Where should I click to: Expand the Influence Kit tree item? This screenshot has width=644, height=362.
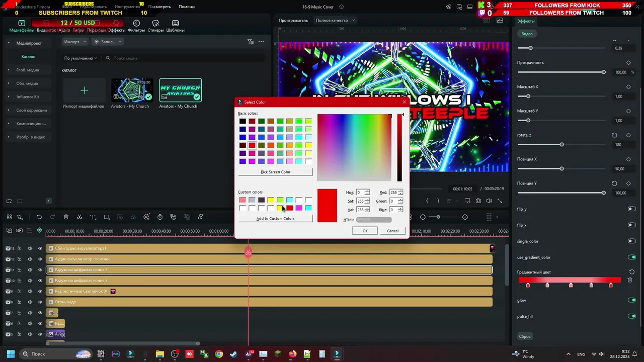[x=9, y=97]
